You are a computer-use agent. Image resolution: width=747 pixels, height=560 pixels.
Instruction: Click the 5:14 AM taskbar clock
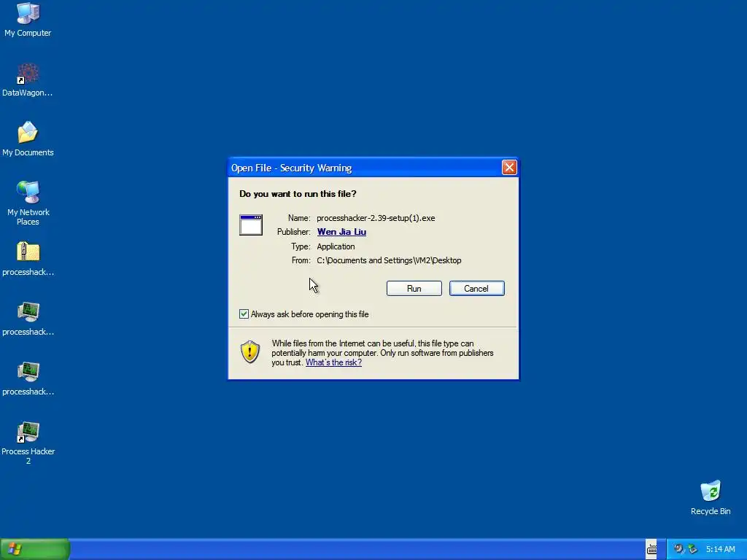tap(720, 549)
